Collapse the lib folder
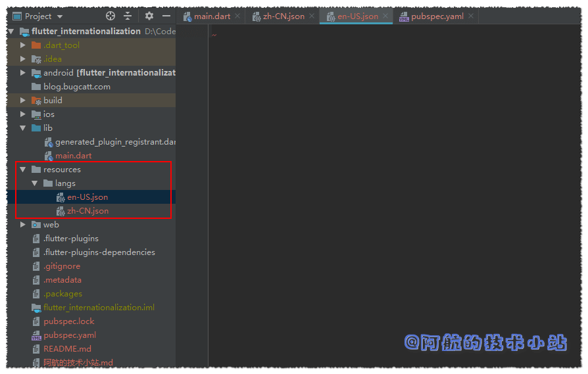The image size is (588, 374). (23, 128)
